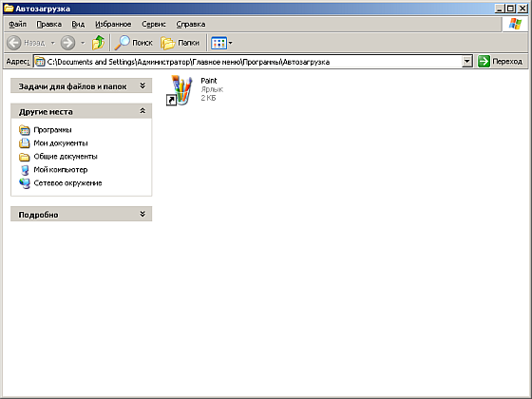The image size is (532, 399).
Task: Open the Правка menu
Action: click(x=49, y=24)
